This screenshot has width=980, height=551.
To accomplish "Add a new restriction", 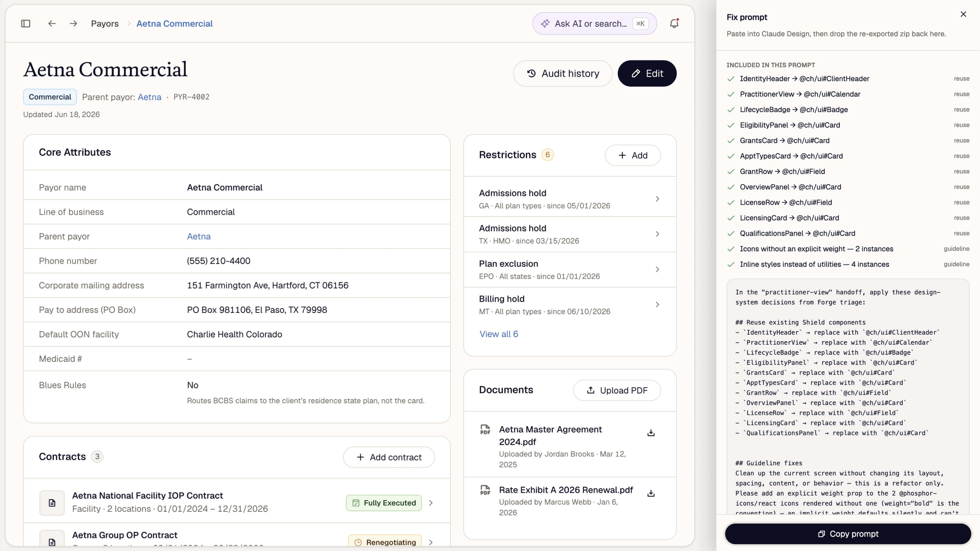I will [633, 155].
